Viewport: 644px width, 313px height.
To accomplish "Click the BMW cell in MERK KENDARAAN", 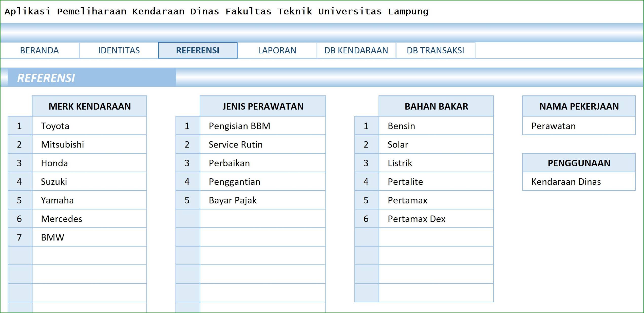I will [90, 237].
